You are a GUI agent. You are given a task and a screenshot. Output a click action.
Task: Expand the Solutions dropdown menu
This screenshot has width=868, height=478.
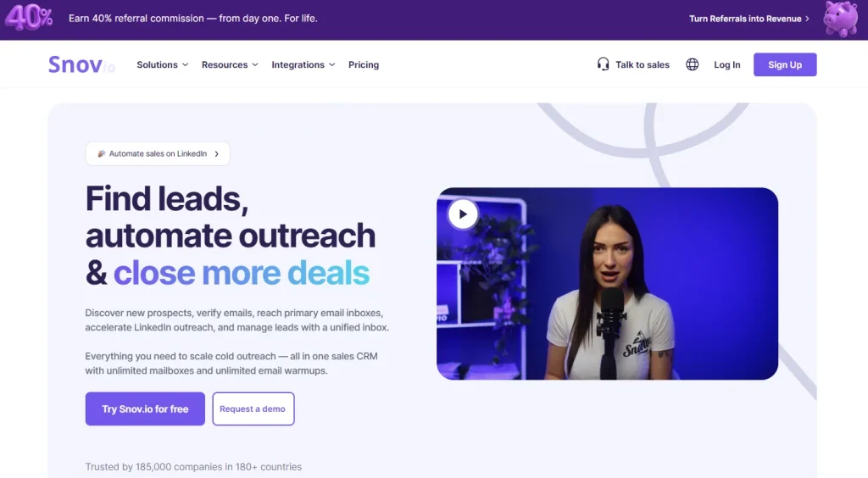click(x=162, y=64)
